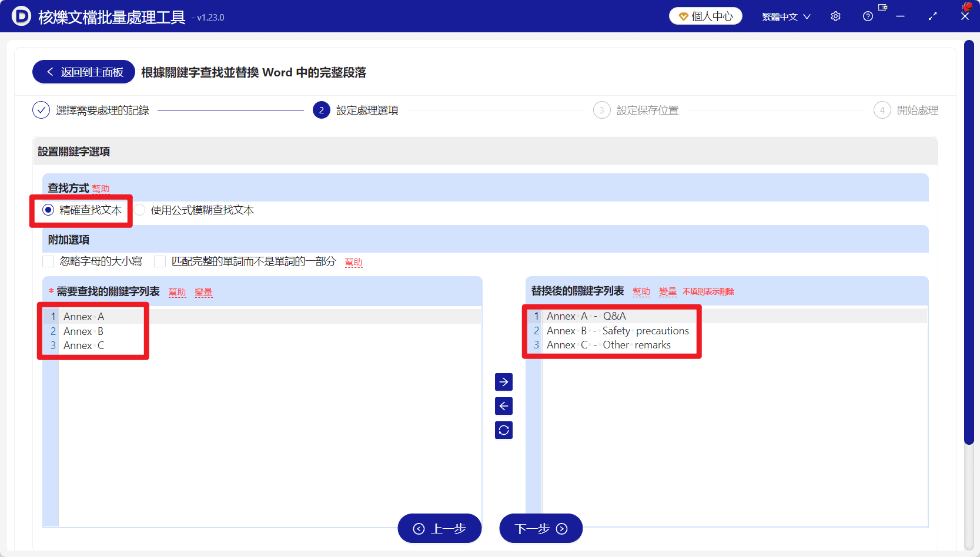Click 'Annex B' line in search list
This screenshot has height=557, width=980.
point(83,331)
